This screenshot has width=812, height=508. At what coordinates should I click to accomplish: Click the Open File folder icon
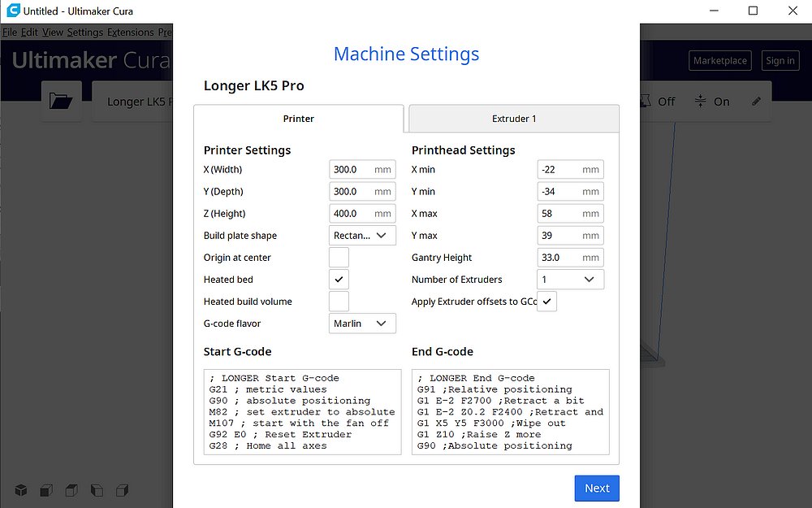[61, 101]
